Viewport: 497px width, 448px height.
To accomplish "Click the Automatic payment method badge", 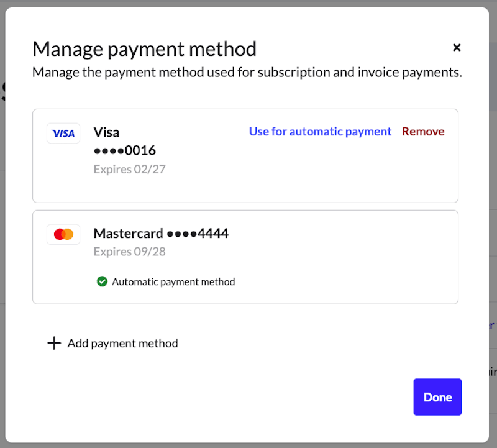I will pos(165,281).
